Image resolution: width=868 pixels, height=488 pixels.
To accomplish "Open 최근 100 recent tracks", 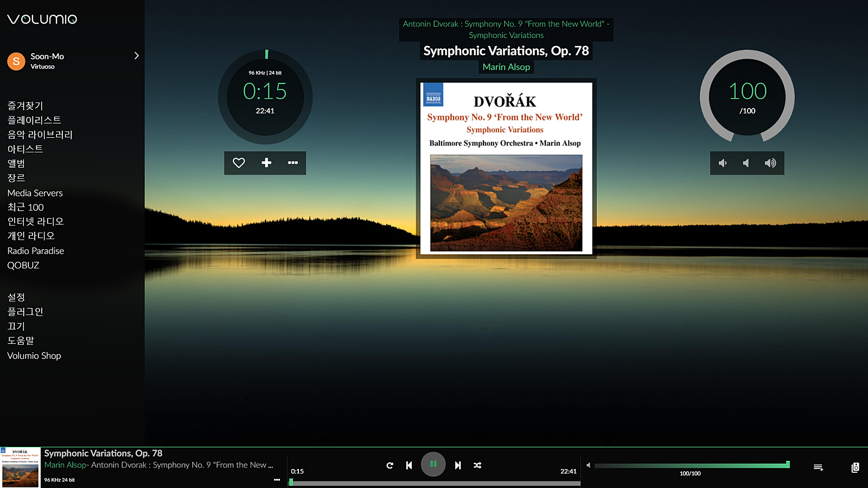I will tap(25, 207).
